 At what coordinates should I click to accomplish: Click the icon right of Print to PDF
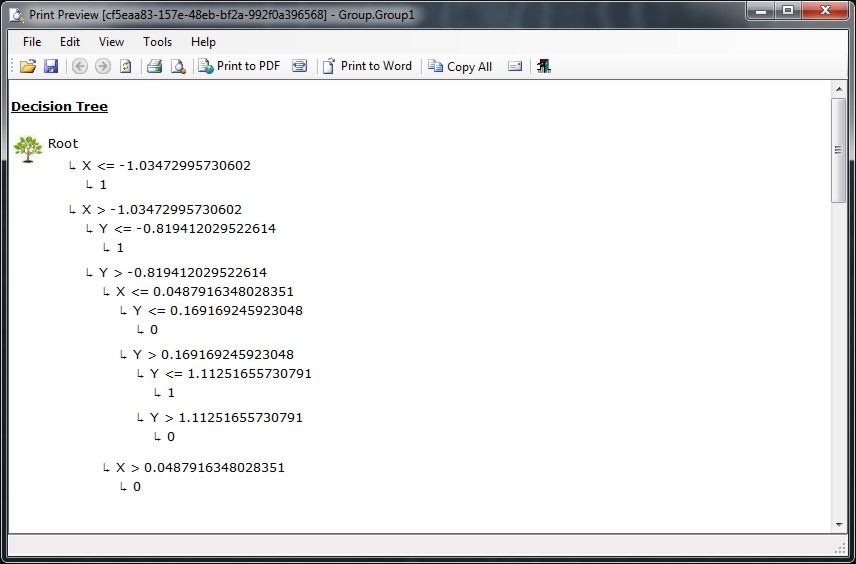click(x=299, y=67)
